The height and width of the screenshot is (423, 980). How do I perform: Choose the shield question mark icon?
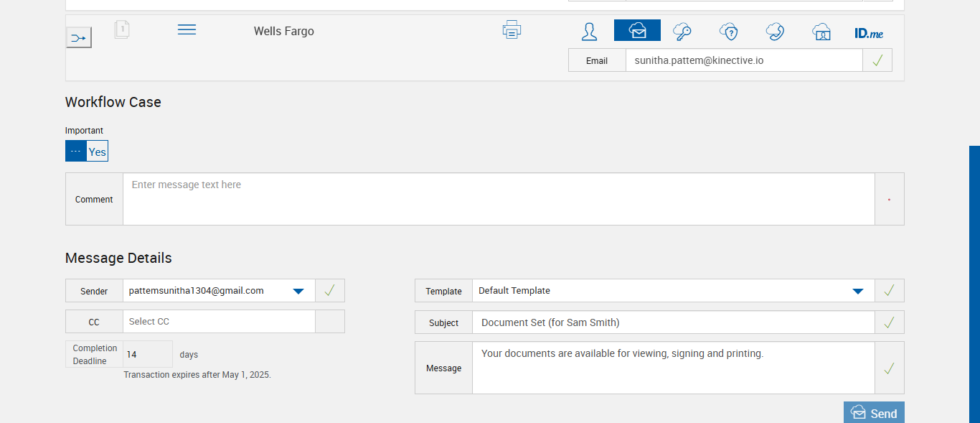click(729, 31)
